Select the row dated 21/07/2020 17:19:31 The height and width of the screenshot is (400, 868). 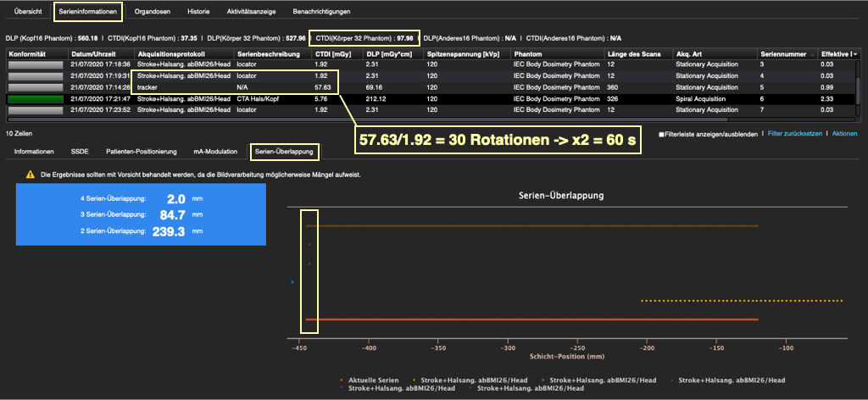point(431,75)
